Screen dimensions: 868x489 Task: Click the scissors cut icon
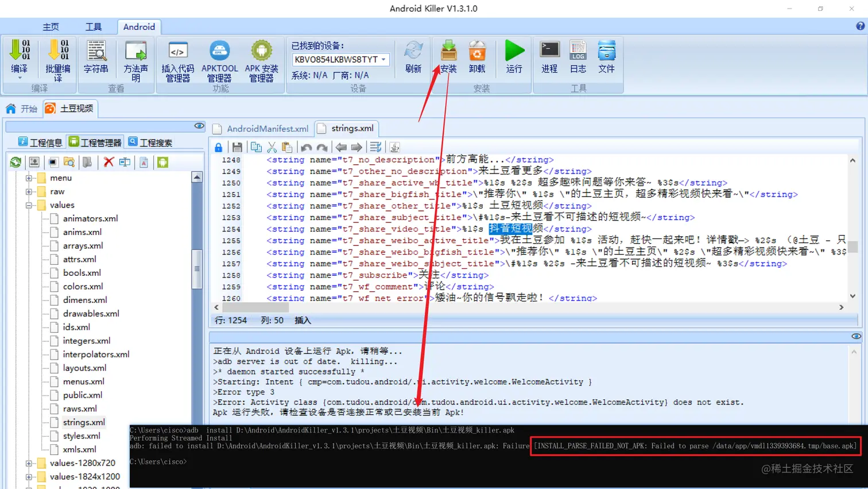tap(272, 147)
